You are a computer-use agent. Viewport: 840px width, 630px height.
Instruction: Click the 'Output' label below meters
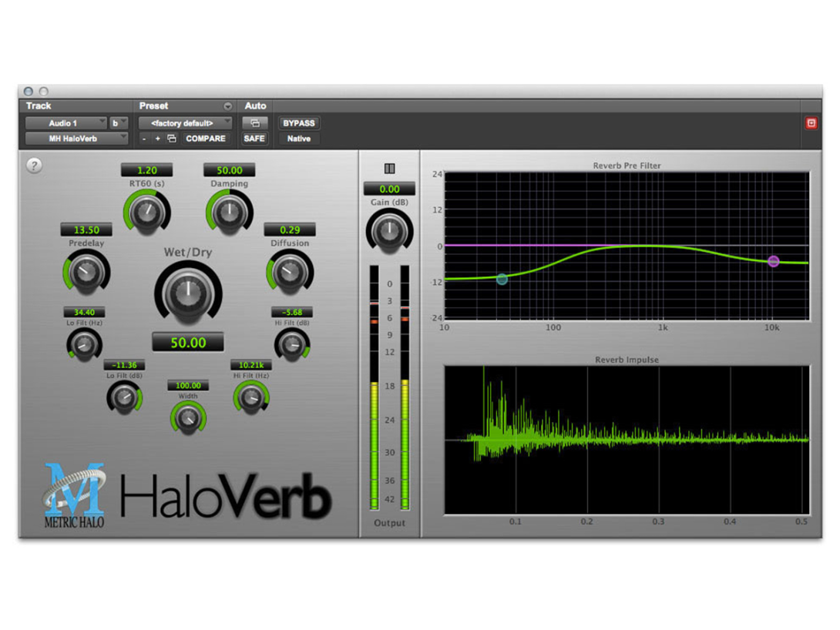389,523
